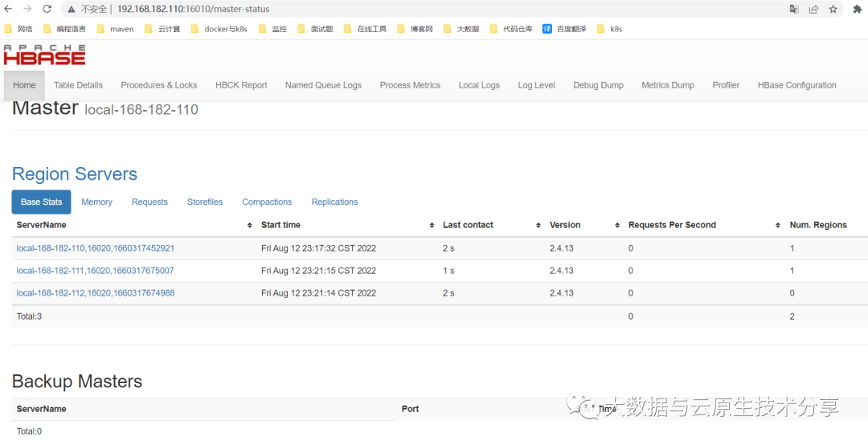
Task: Open Table Details in navbar
Action: 78,85
